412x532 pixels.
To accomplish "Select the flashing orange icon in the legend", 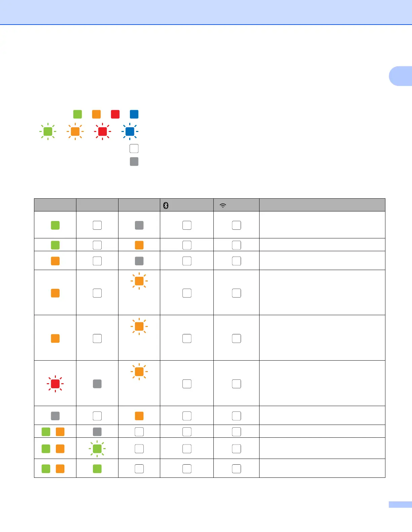I will tap(75, 131).
